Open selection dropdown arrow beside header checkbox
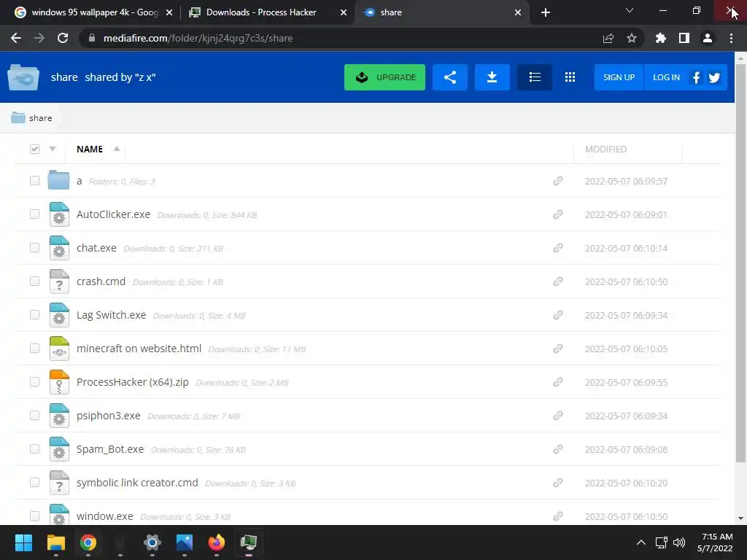 coord(53,149)
